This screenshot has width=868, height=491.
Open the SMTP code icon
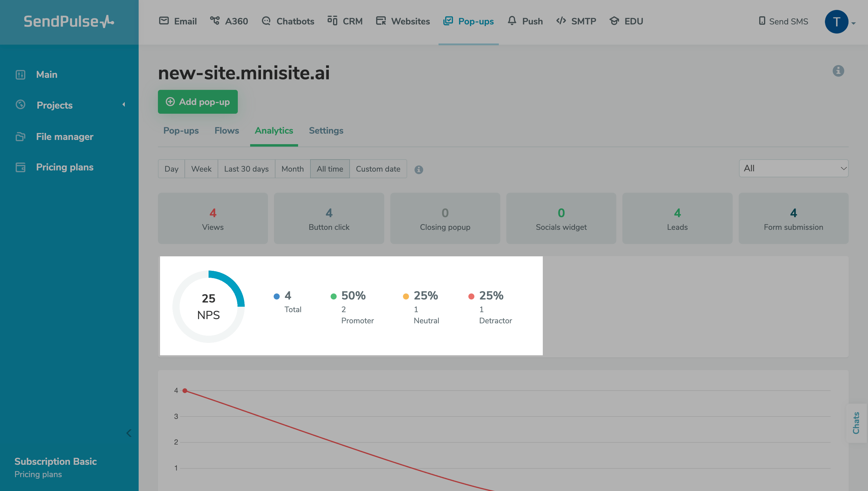561,21
